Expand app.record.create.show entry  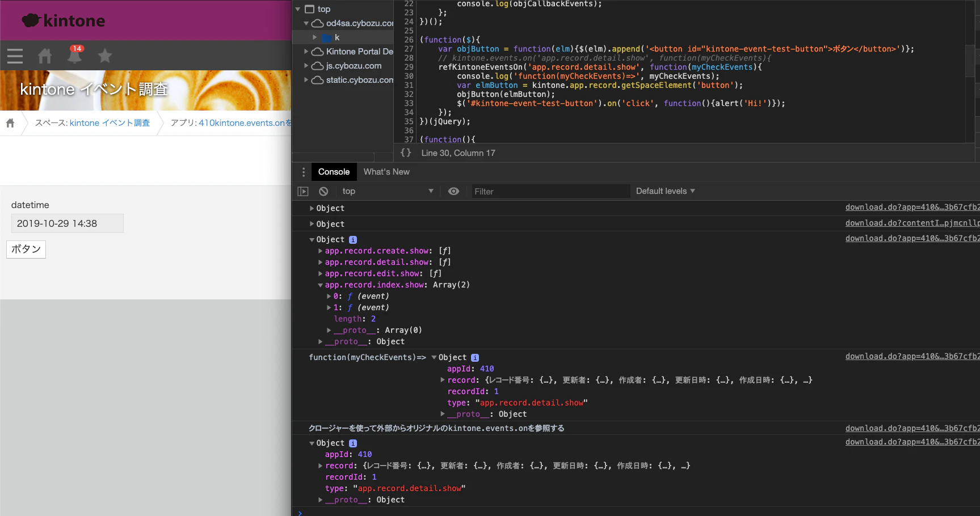coord(321,251)
